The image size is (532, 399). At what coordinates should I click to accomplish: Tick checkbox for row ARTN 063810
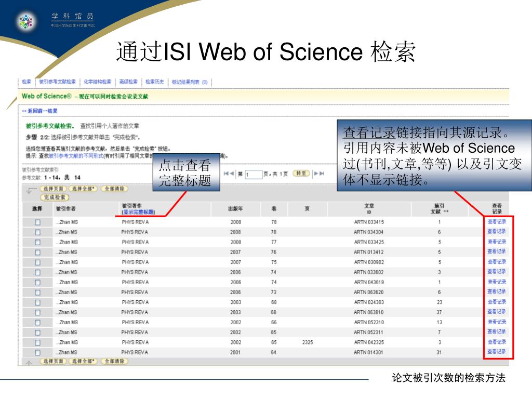click(x=37, y=312)
